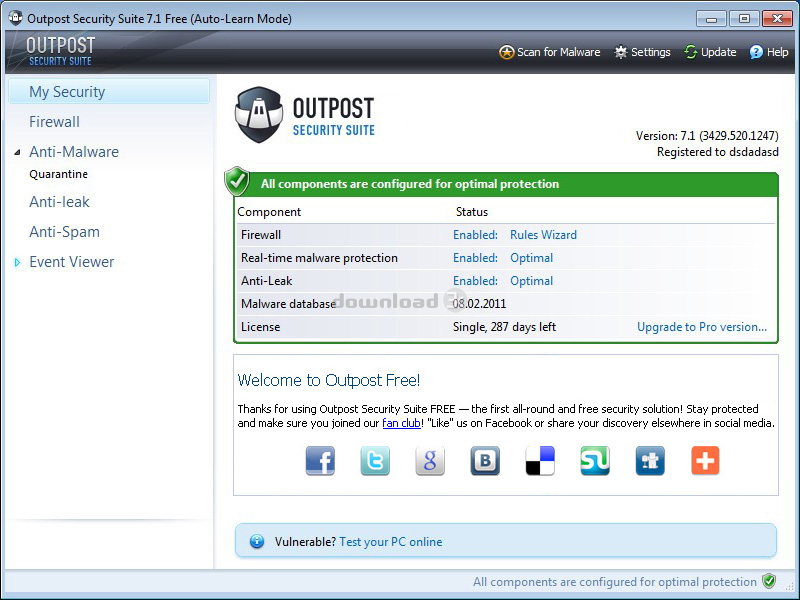Click the status bar optimal protection message

coord(615,582)
